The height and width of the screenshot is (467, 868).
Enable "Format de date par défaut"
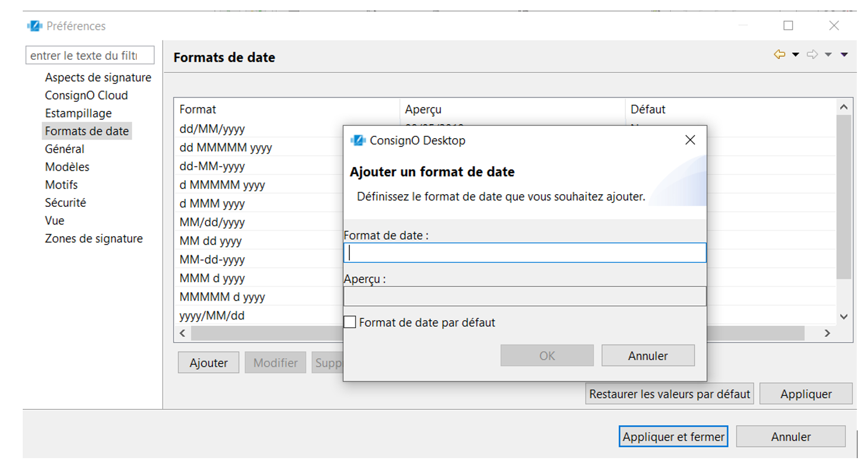[x=350, y=322]
